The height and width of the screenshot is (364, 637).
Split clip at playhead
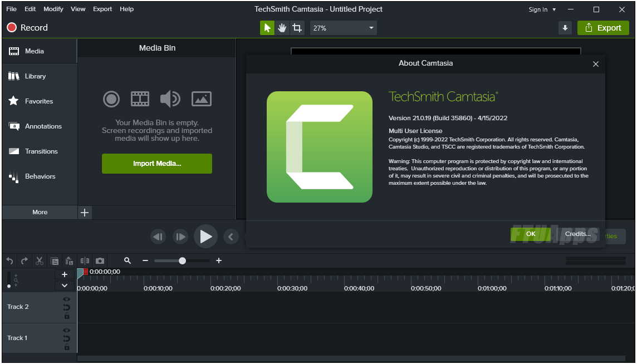point(85,261)
